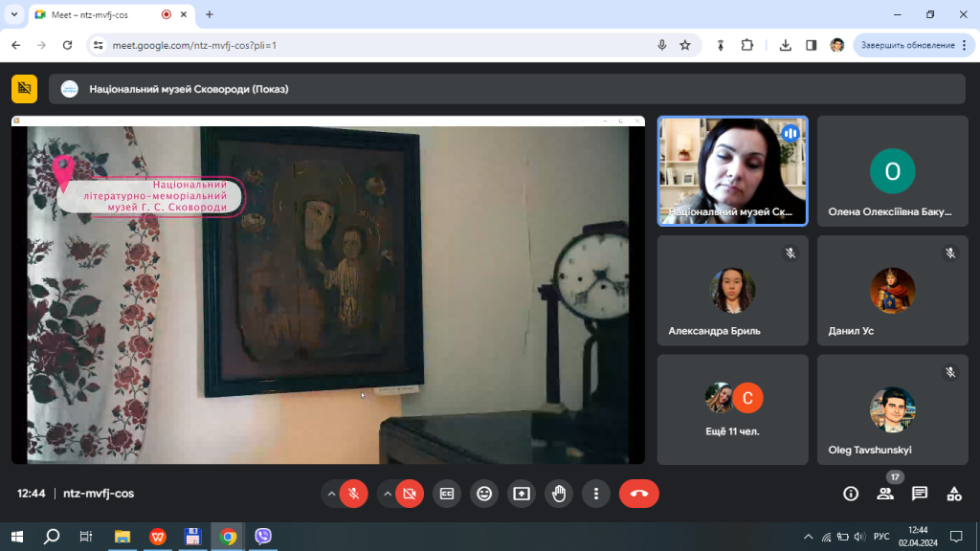Toggle closed captions button

click(447, 494)
